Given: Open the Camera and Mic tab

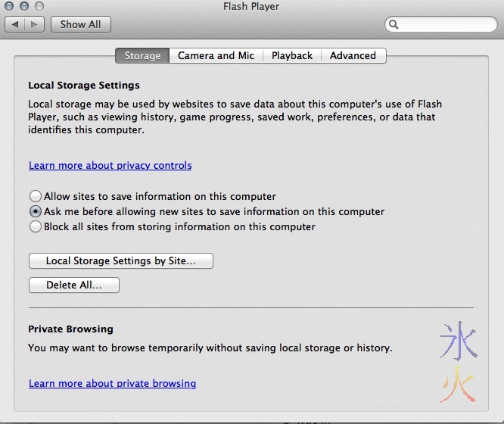Looking at the screenshot, I should [x=216, y=55].
